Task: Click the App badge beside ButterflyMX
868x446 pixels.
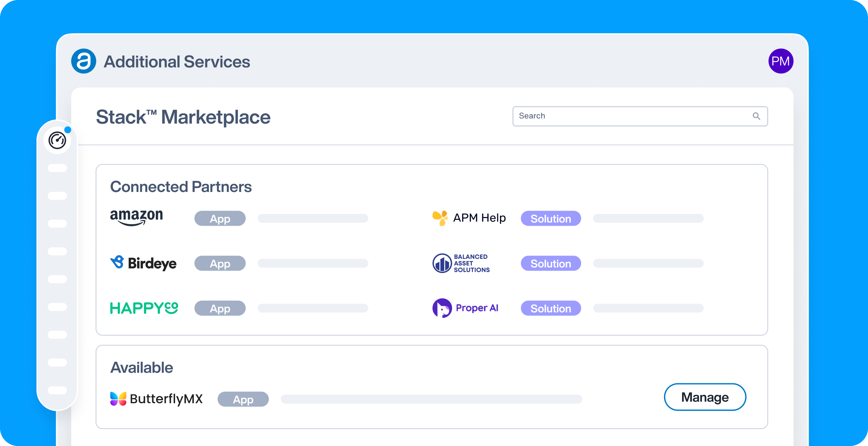Action: tap(243, 399)
